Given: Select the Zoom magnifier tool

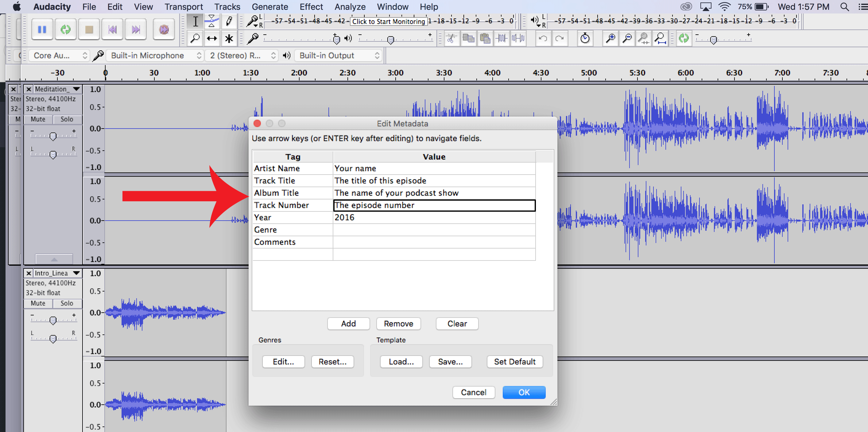Looking at the screenshot, I should (196, 38).
